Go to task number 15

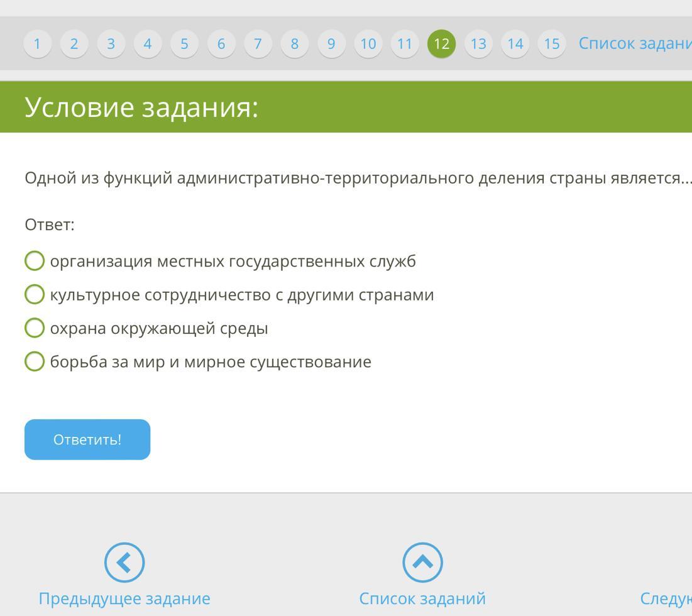coord(552,43)
